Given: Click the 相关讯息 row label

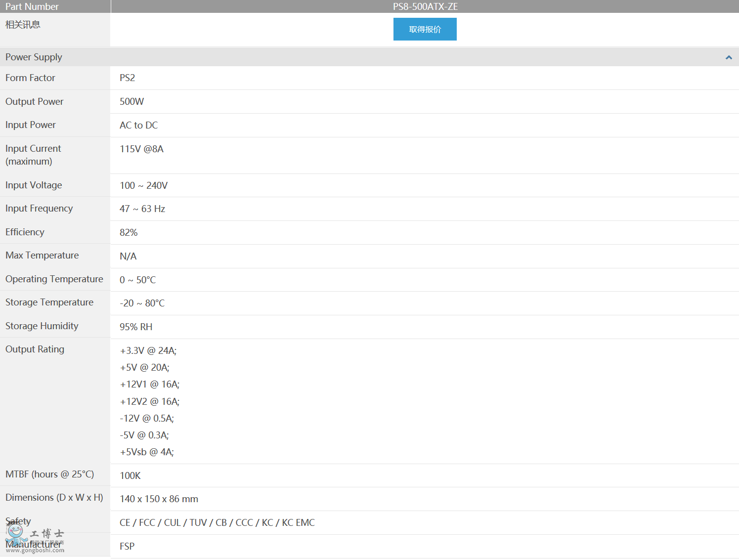Looking at the screenshot, I should click(23, 25).
